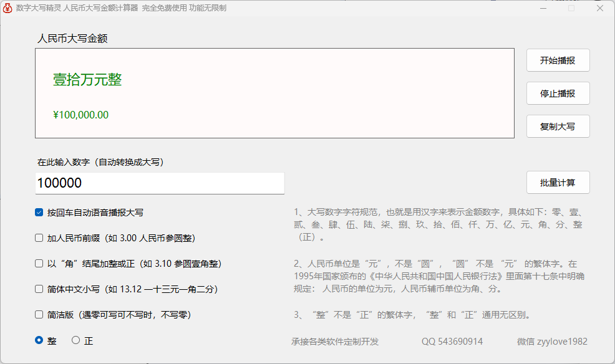This screenshot has width=615, height=364.
Task: Click the red money bag app icon
Action: (x=7, y=8)
